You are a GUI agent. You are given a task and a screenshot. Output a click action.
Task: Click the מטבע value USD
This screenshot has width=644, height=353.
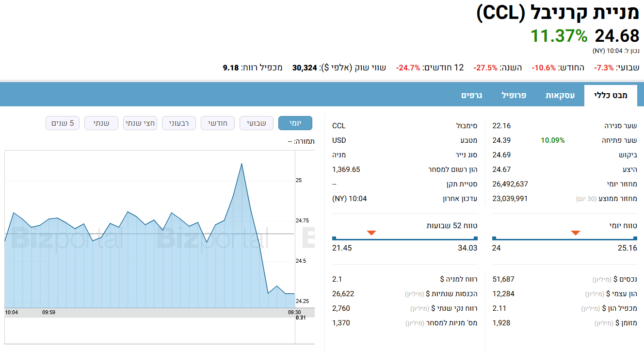tap(339, 140)
